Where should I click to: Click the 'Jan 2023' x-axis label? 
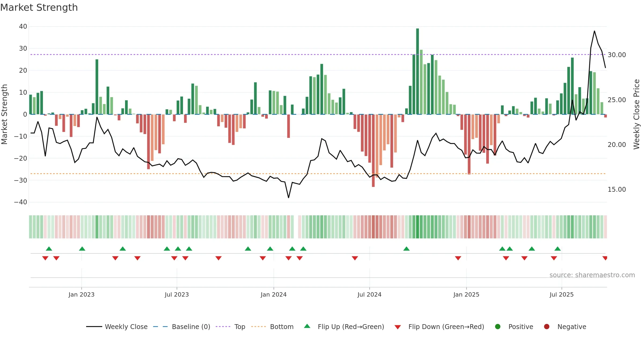82,294
